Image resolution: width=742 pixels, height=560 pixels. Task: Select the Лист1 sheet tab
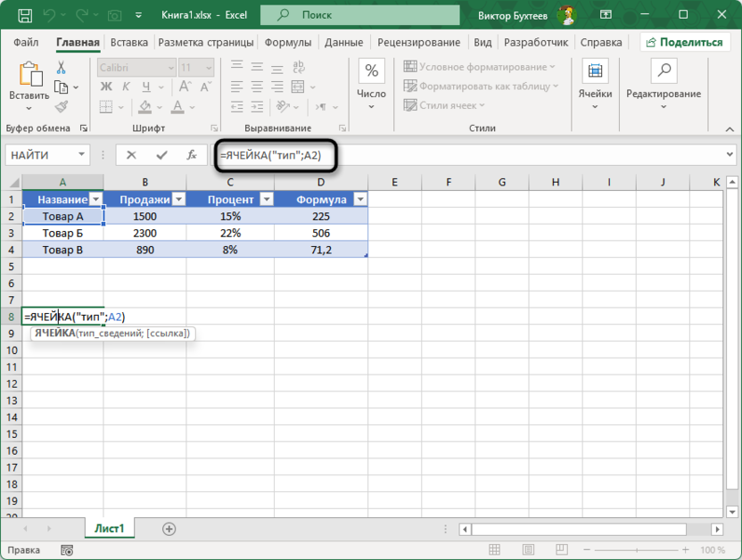(110, 529)
